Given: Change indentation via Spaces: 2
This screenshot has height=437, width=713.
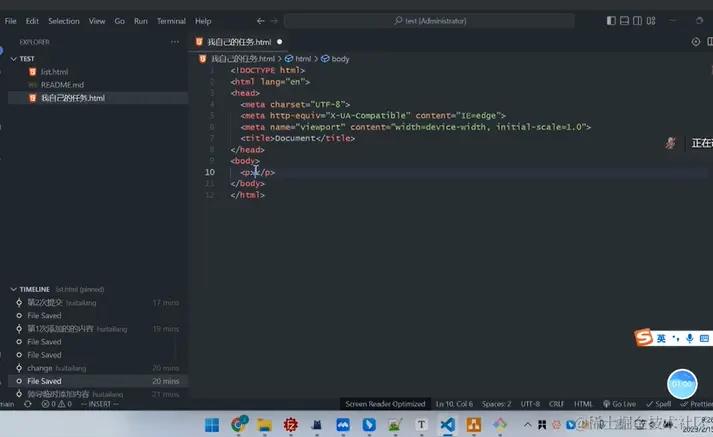Looking at the screenshot, I should [x=497, y=404].
